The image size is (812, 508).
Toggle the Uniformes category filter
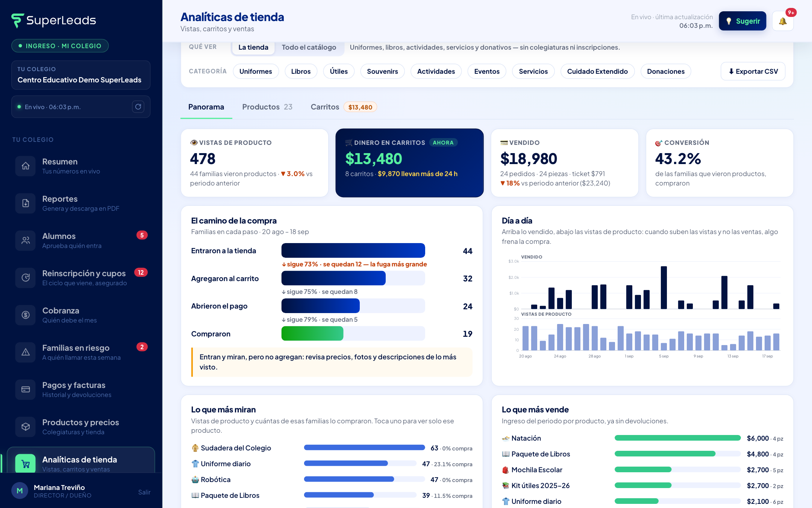pyautogui.click(x=256, y=71)
